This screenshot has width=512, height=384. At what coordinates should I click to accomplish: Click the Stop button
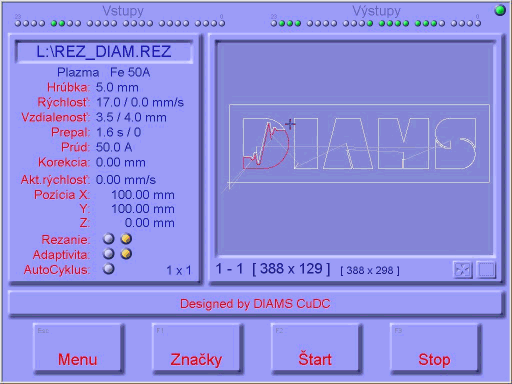click(x=435, y=348)
